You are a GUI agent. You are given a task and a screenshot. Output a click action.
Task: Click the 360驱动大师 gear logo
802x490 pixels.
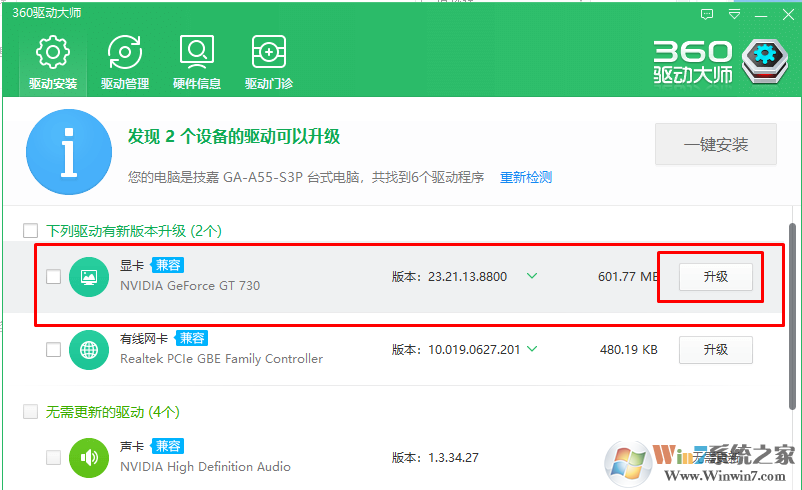(764, 60)
